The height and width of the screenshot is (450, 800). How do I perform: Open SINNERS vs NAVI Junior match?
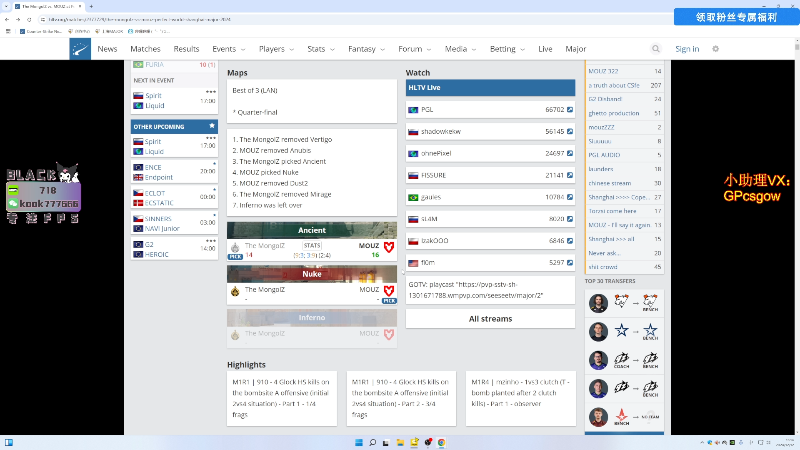pos(174,223)
